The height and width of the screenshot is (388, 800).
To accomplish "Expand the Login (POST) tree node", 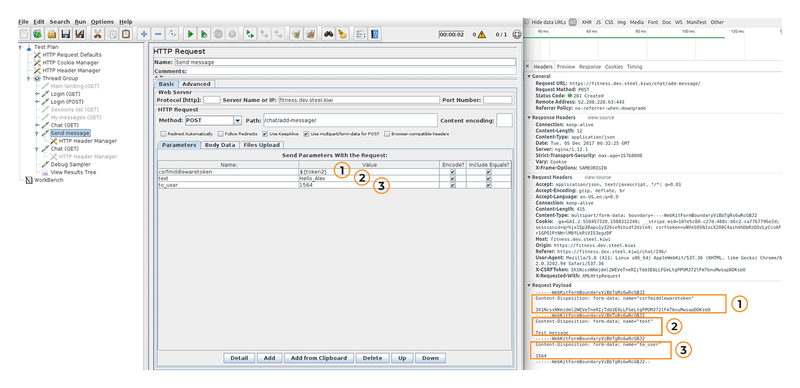I will (37, 102).
